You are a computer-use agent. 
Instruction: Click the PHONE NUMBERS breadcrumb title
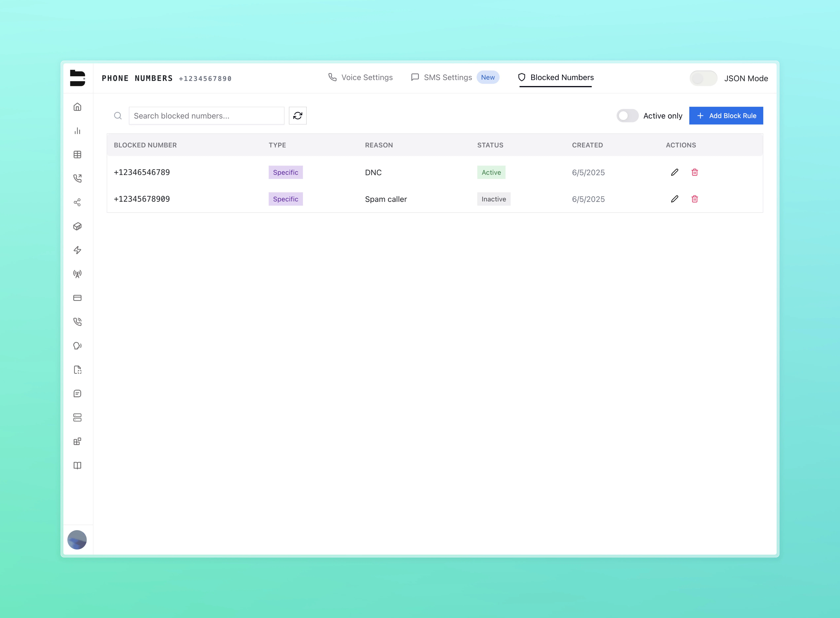coord(137,78)
